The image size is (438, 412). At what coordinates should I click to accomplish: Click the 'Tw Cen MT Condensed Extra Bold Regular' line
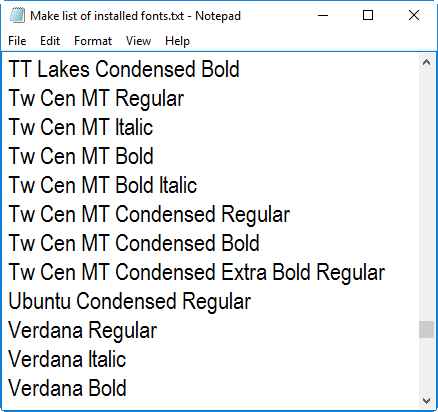pos(197,272)
